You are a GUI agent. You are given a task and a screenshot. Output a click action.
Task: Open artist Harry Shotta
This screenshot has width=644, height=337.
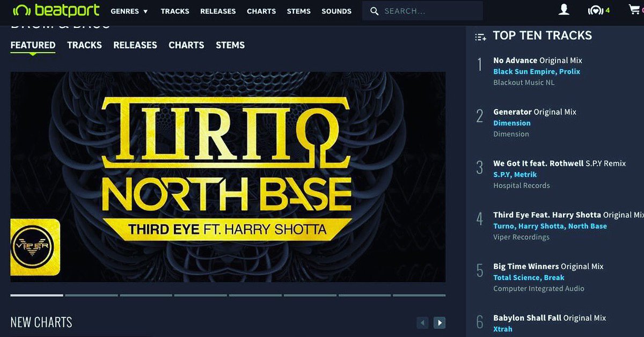point(541,226)
